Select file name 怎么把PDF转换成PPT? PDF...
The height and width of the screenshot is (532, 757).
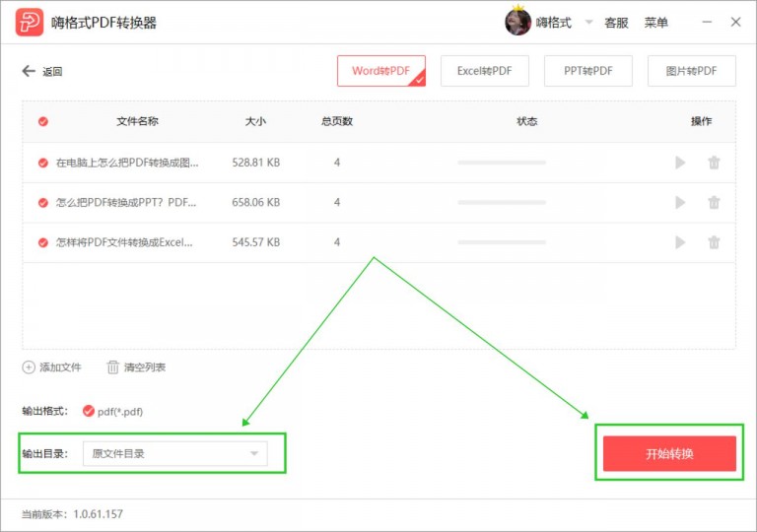(x=126, y=202)
